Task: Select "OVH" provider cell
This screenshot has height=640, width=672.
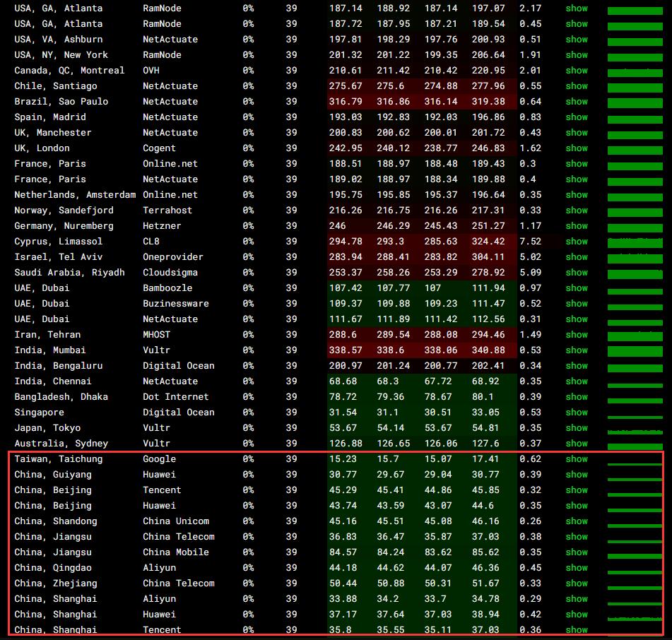Action: 151,70
